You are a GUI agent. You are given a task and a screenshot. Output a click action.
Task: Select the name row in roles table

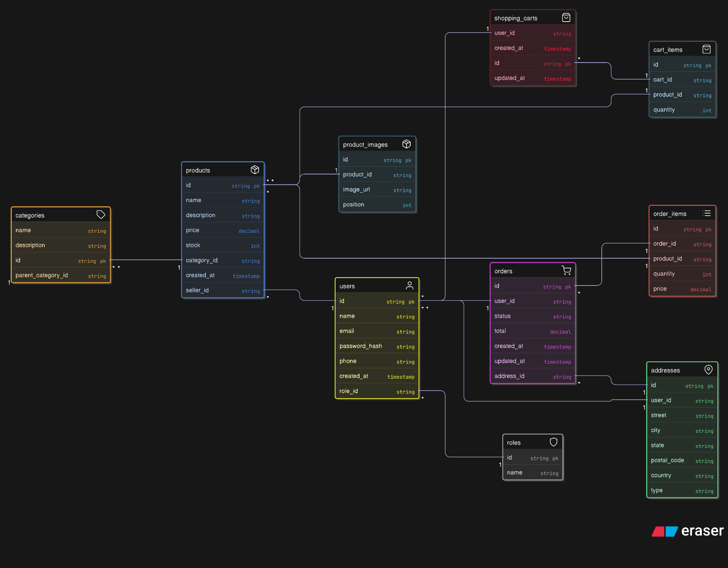click(x=532, y=473)
